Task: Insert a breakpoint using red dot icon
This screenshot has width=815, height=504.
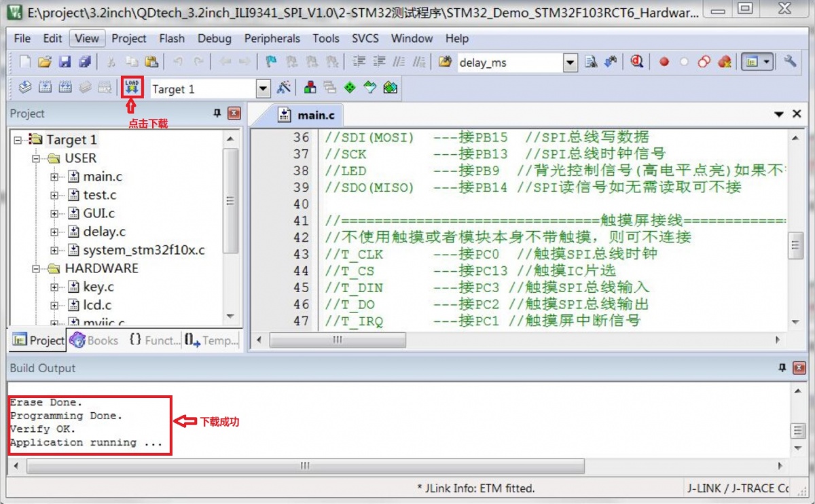Action: point(664,62)
